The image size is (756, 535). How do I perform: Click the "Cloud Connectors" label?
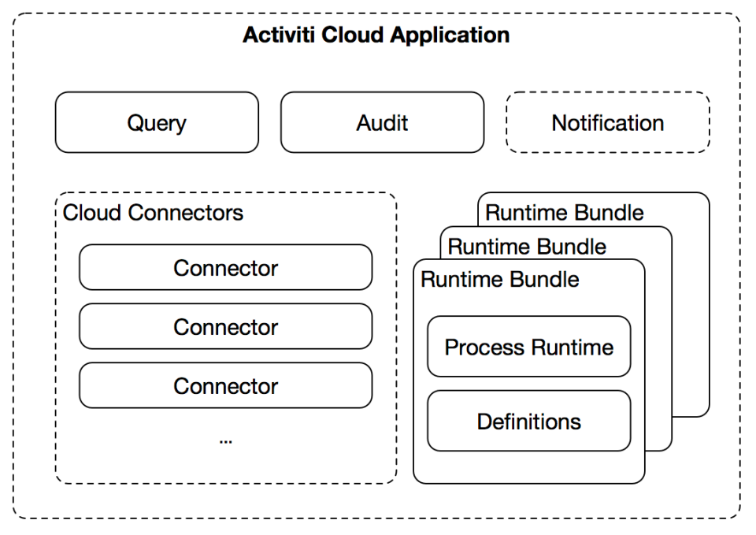click(x=153, y=213)
